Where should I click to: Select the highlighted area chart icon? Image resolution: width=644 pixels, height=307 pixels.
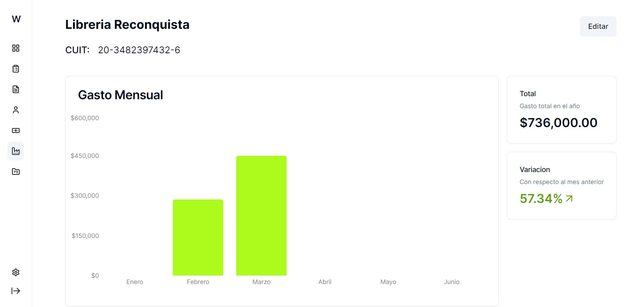(16, 151)
